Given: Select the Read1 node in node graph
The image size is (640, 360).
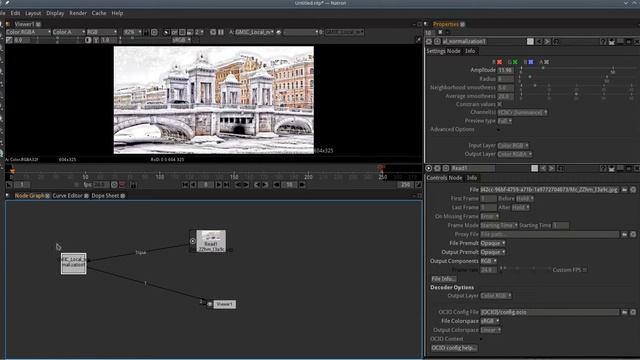Looking at the screenshot, I should coord(211,241).
